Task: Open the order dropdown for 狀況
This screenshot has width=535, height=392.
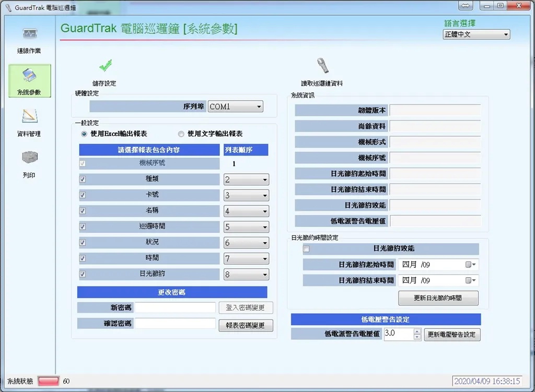Action: [246, 243]
